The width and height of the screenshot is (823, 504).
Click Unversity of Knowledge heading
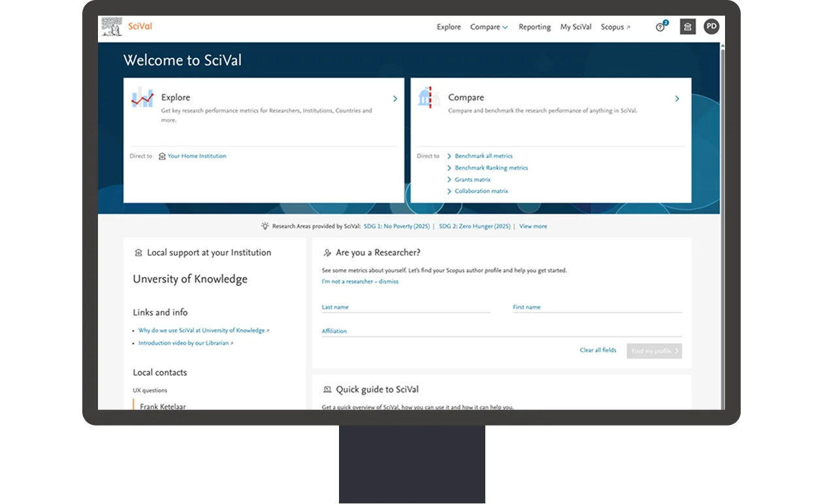[190, 279]
